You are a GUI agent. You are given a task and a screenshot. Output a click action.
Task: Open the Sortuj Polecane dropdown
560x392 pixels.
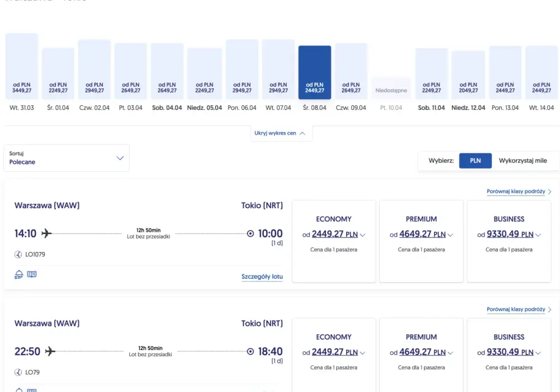pyautogui.click(x=67, y=158)
